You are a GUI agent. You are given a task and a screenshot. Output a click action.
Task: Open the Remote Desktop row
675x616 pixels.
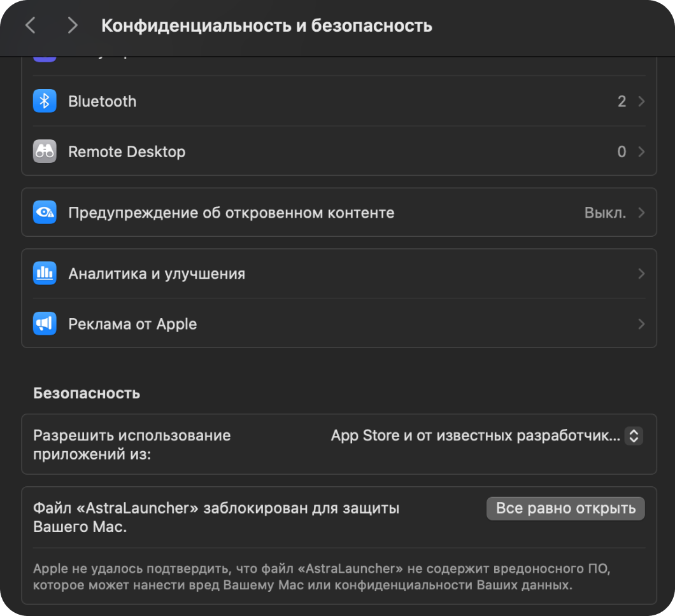(339, 151)
